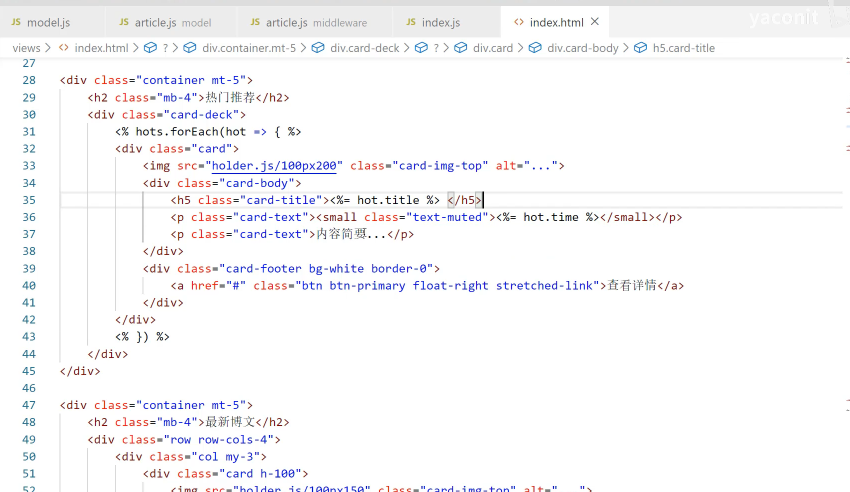Open the article.js model tab
The image size is (850, 492).
coord(172,22)
